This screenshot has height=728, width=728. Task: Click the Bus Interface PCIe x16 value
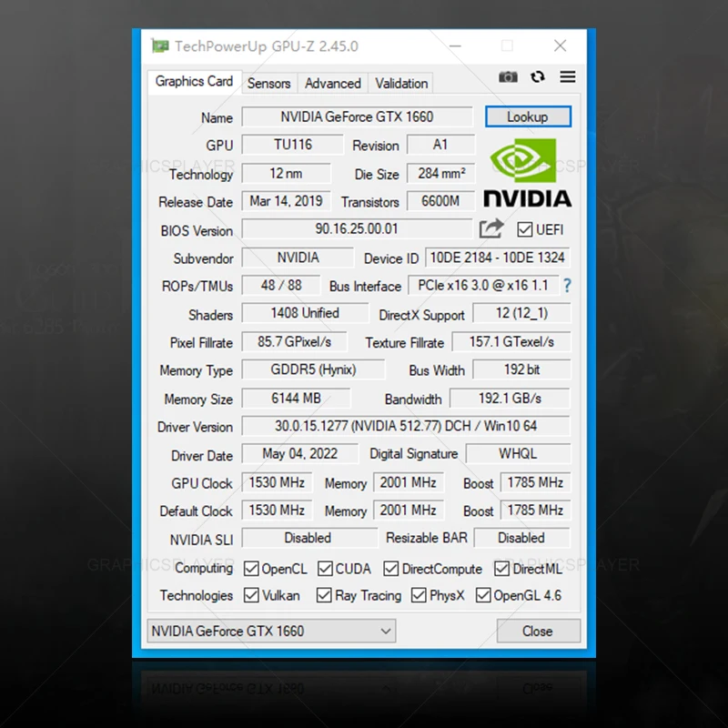pyautogui.click(x=483, y=285)
